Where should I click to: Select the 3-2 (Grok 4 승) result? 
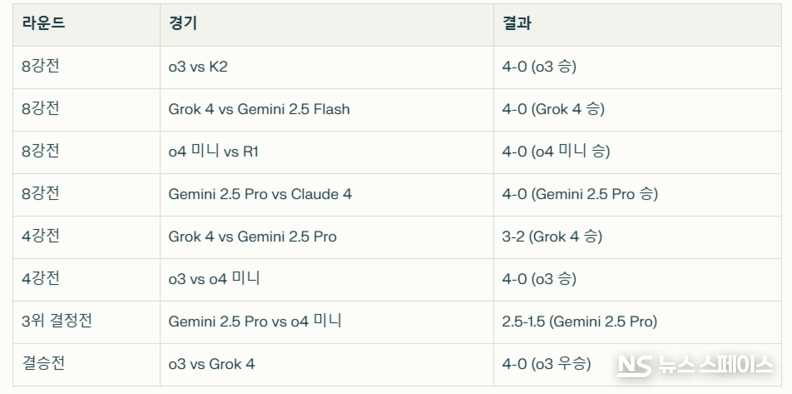pos(552,237)
